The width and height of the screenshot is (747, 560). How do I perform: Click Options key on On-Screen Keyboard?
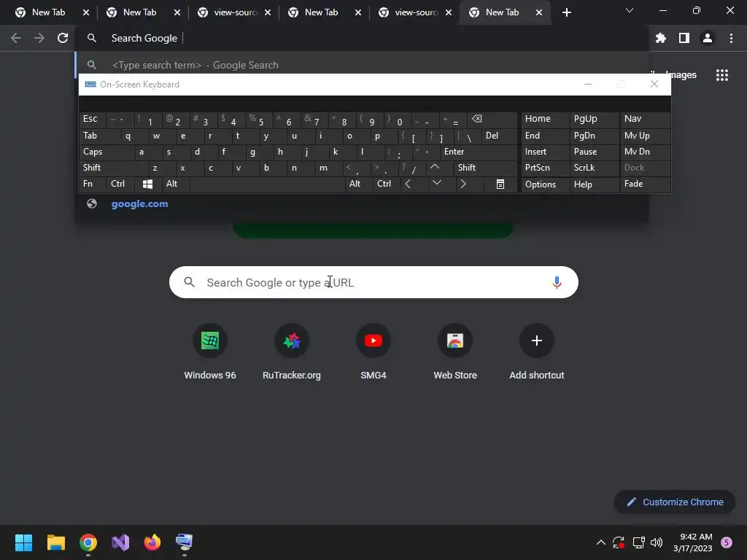pos(546,184)
